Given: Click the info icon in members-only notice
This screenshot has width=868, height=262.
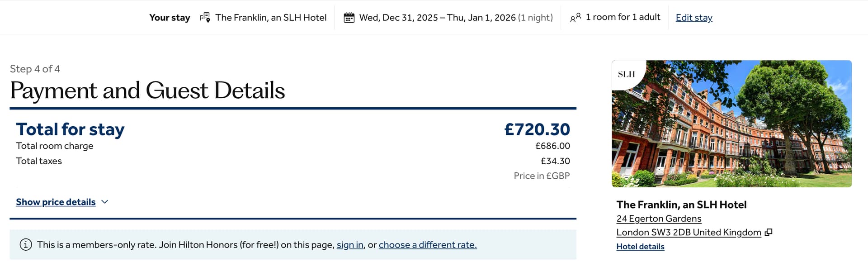Looking at the screenshot, I should pyautogui.click(x=26, y=245).
